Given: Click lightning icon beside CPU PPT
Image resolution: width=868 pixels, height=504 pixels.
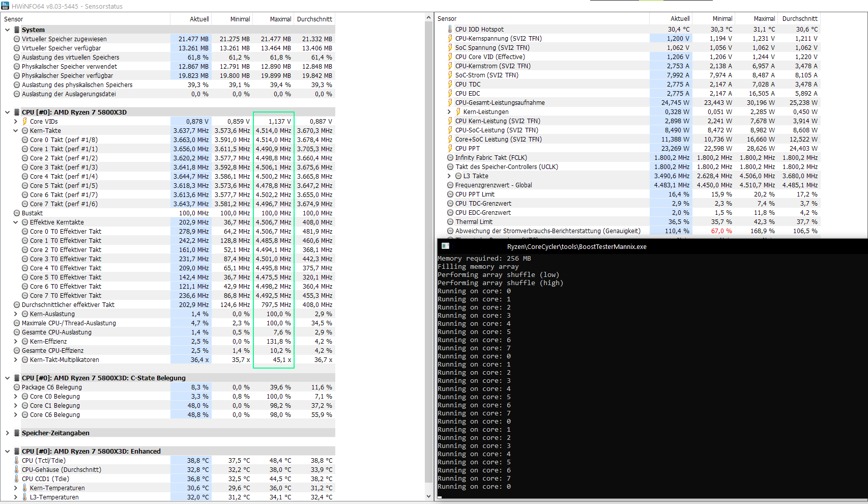Looking at the screenshot, I should click(x=450, y=148).
